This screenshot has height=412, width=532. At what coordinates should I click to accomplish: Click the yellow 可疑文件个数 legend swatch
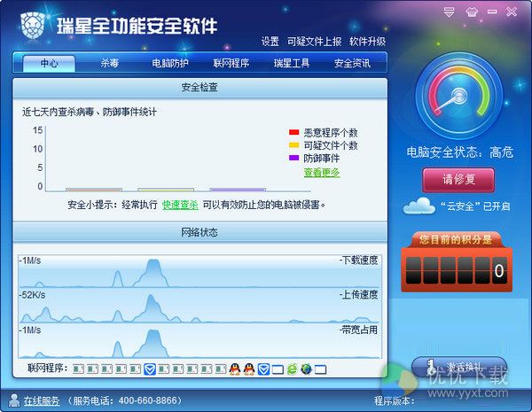click(x=293, y=145)
